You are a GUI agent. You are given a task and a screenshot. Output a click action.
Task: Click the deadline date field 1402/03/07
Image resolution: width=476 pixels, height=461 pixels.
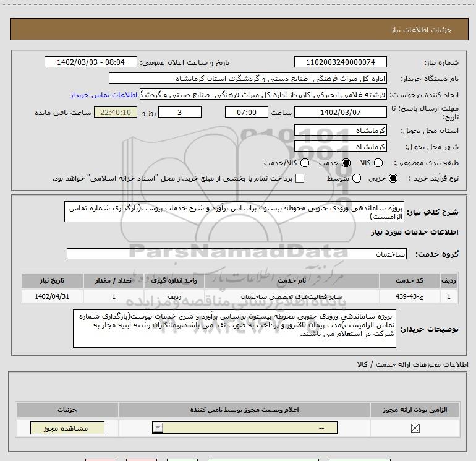coord(340,112)
